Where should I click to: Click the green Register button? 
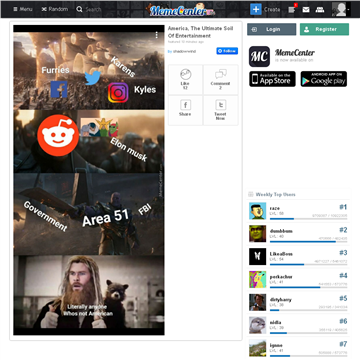pyautogui.click(x=324, y=29)
